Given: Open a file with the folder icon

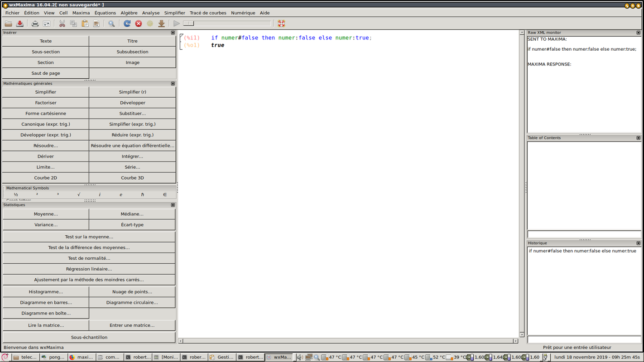Looking at the screenshot, I should click(8, 24).
